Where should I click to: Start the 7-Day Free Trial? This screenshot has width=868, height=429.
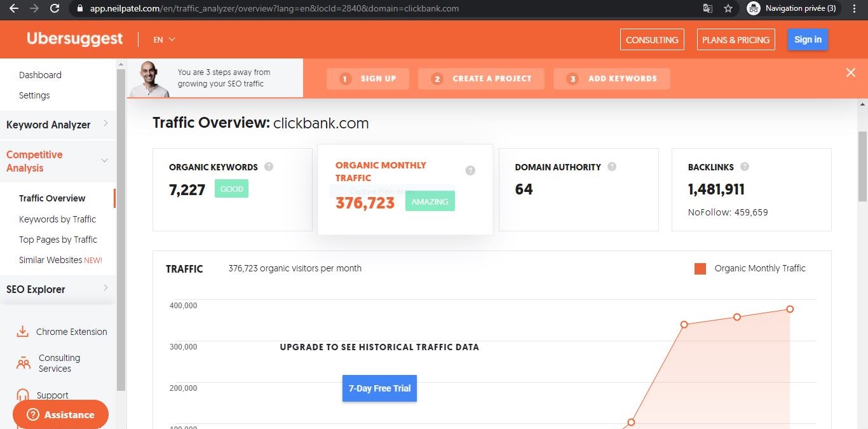[379, 388]
